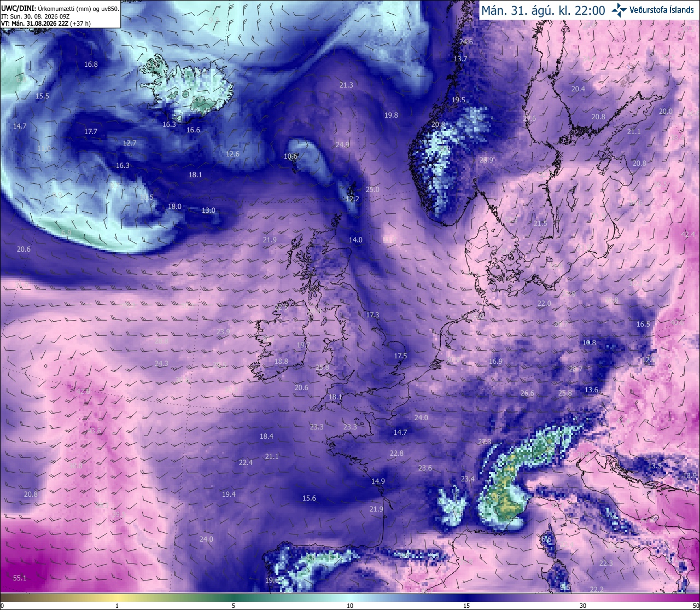Screen dimensions: 700x610
Task: Click the 55.1 value in the bottom-left corner
Action: tap(20, 578)
